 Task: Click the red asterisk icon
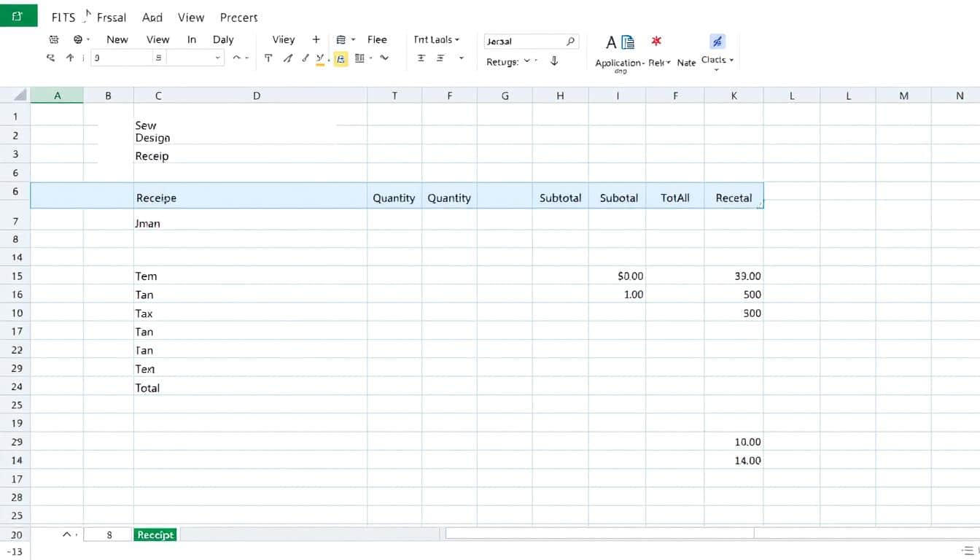(656, 41)
